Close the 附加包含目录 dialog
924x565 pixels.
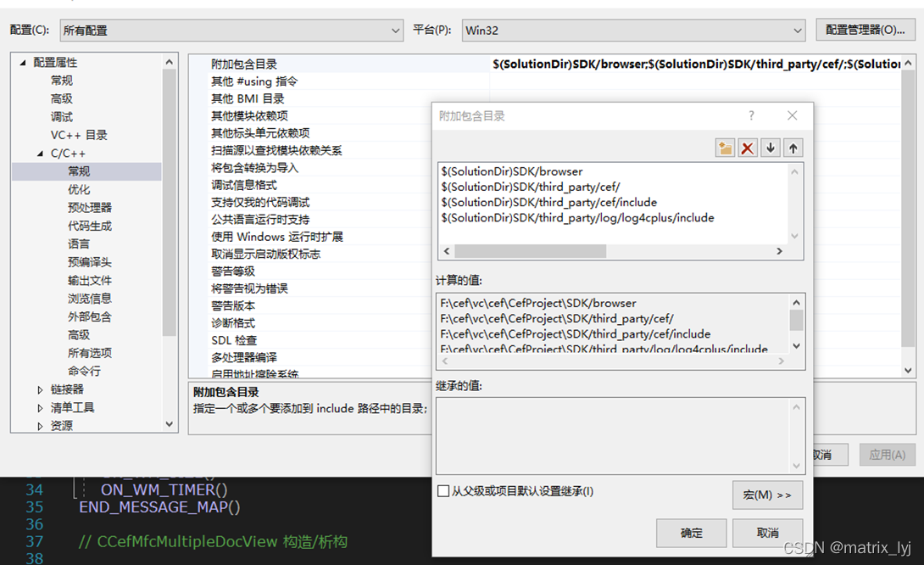pyautogui.click(x=792, y=115)
